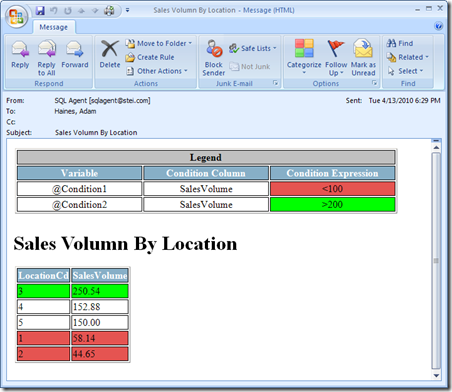Forward this email
Screen dimensions: 452x392
pyautogui.click(x=75, y=55)
